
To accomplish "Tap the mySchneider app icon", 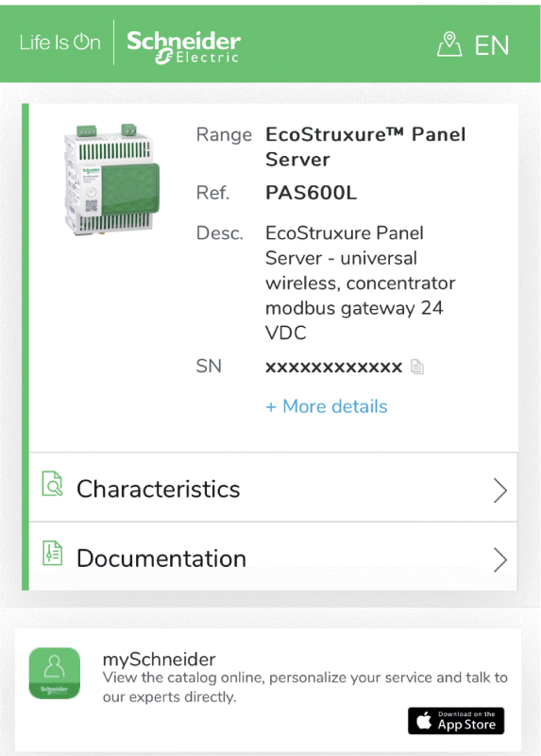I will (x=55, y=673).
